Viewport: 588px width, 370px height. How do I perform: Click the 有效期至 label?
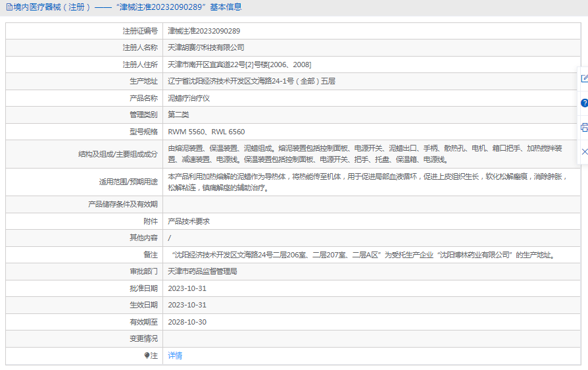143,322
